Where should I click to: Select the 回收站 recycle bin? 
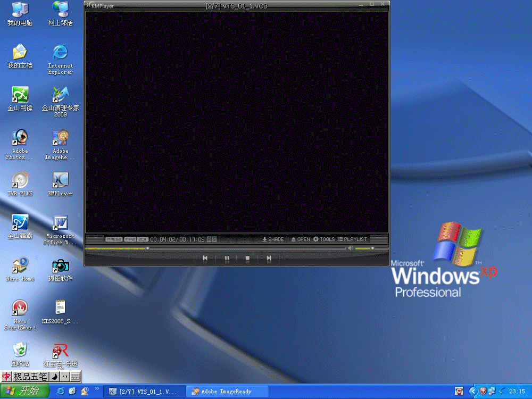point(20,354)
